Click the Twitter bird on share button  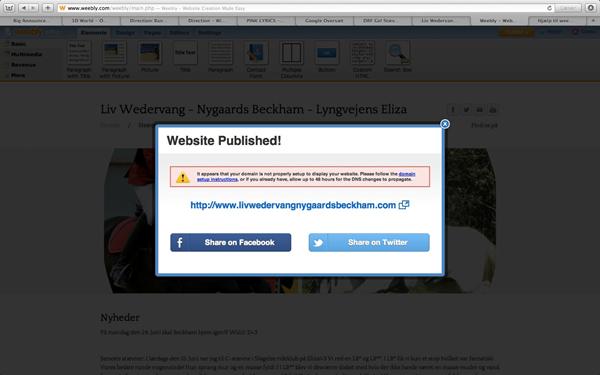(318, 243)
